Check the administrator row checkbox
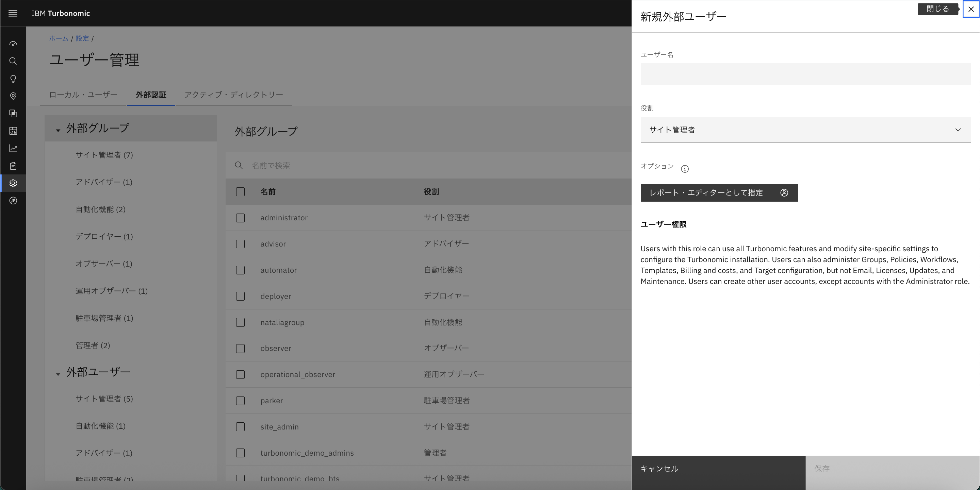The height and width of the screenshot is (490, 980). coord(240,218)
